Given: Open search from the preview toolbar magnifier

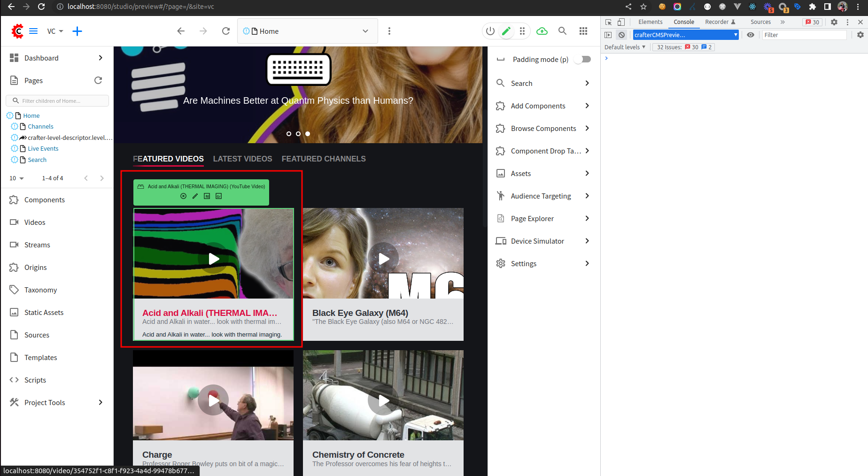Looking at the screenshot, I should click(562, 31).
